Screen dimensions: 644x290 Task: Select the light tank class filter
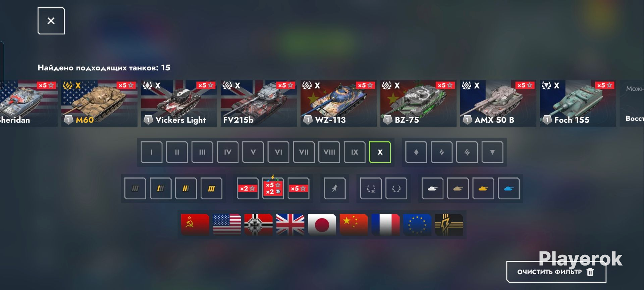(x=416, y=152)
